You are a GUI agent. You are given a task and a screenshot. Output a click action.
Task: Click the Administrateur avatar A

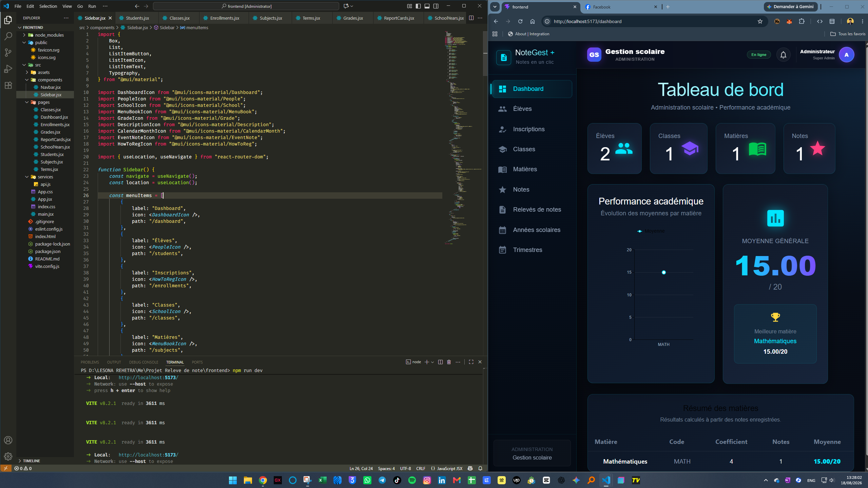pos(846,55)
